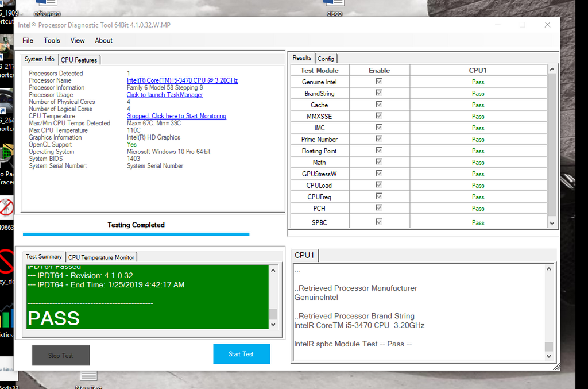
Task: Click the Test Module column header
Action: (319, 71)
